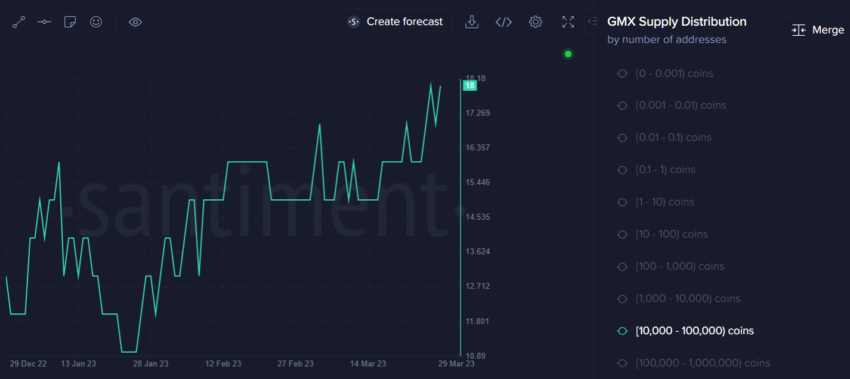The width and height of the screenshot is (850, 379).
Task: Select the line drawing tool icon
Action: 19,22
